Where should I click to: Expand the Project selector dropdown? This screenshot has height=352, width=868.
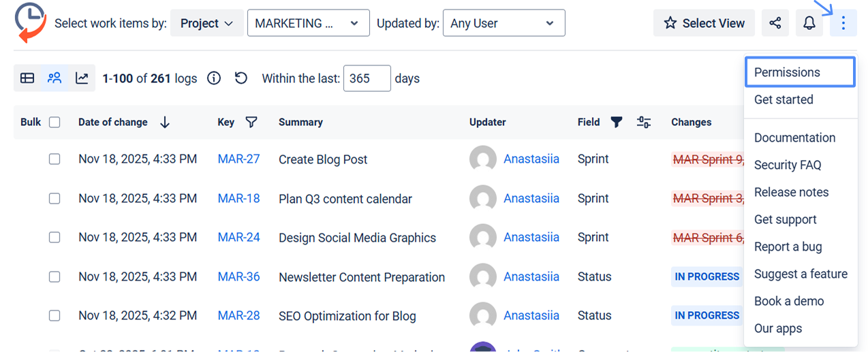(206, 23)
